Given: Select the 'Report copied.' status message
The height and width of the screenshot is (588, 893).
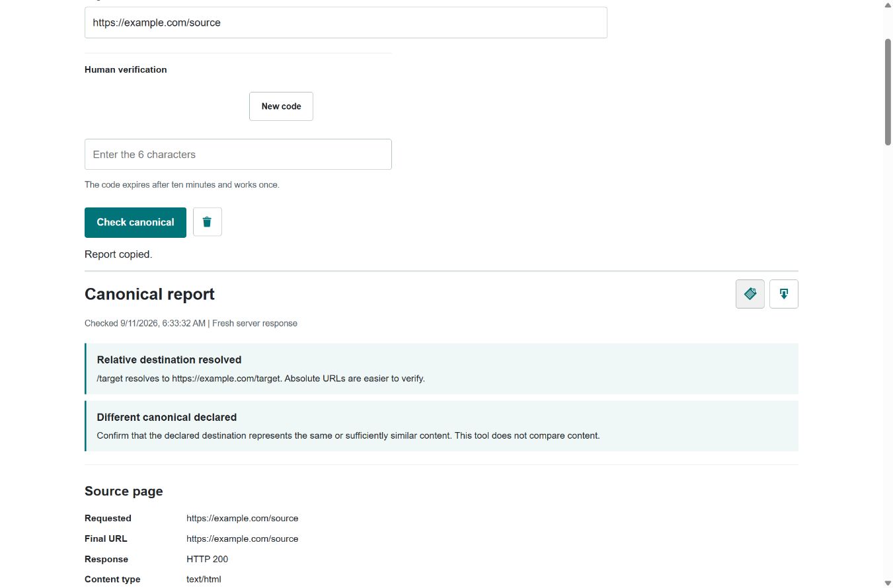Looking at the screenshot, I should [118, 254].
